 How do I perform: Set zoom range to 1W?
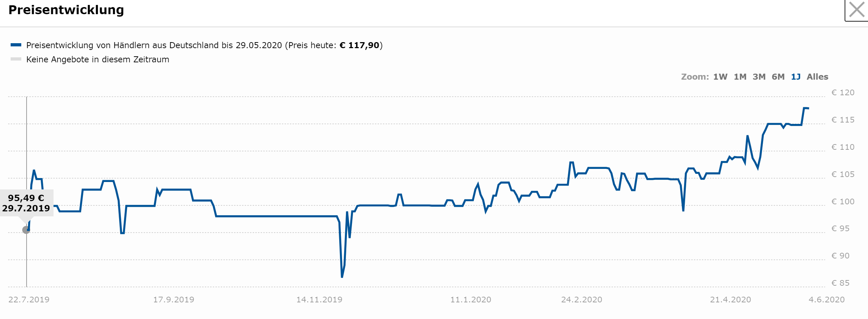click(720, 77)
